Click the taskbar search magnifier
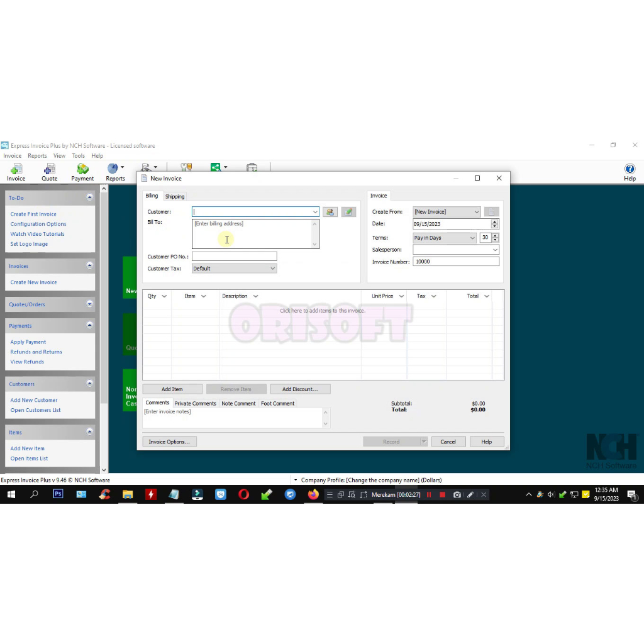The height and width of the screenshot is (644, 644). pos(34,494)
